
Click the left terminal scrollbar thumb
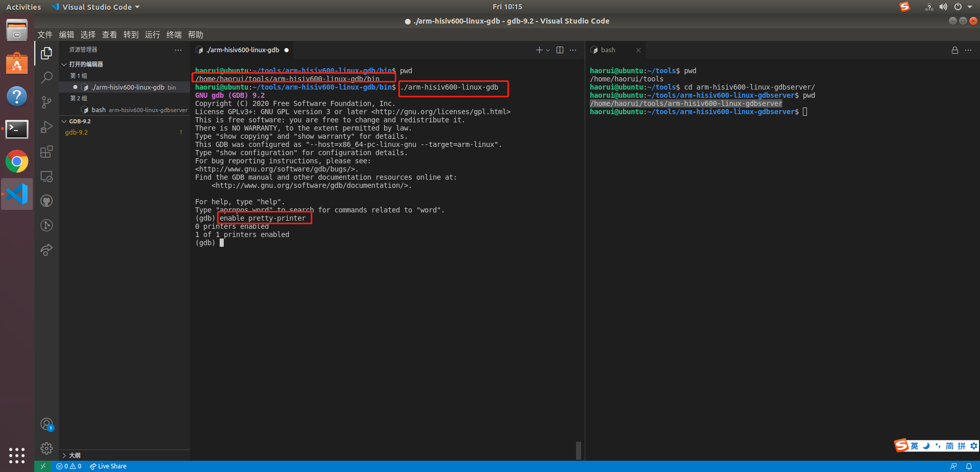tap(579, 450)
